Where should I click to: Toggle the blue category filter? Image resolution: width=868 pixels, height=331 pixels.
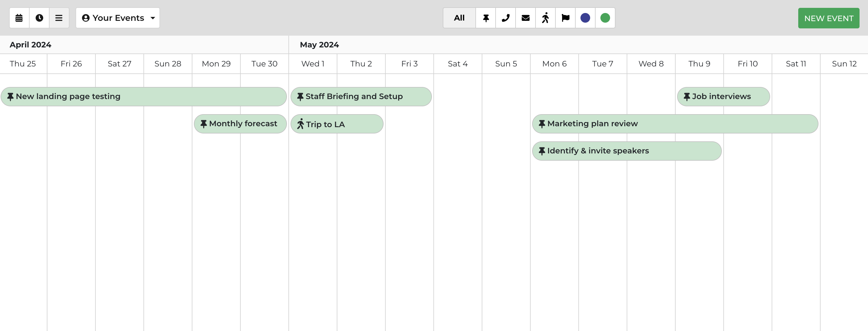point(585,18)
